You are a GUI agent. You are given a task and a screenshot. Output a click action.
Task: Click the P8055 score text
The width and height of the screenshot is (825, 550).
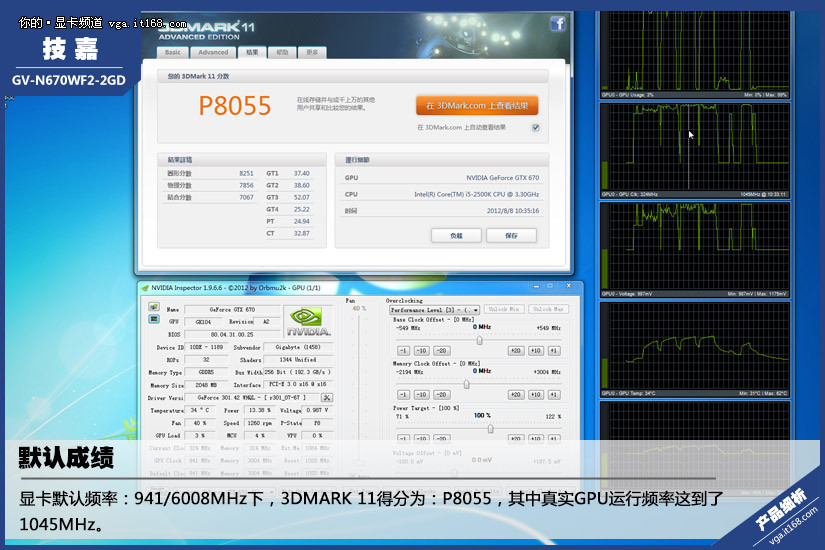pyautogui.click(x=235, y=105)
